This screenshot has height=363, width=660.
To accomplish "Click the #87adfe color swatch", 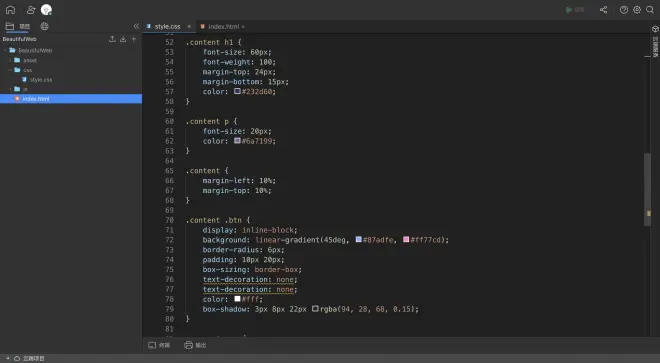I will 359,240.
